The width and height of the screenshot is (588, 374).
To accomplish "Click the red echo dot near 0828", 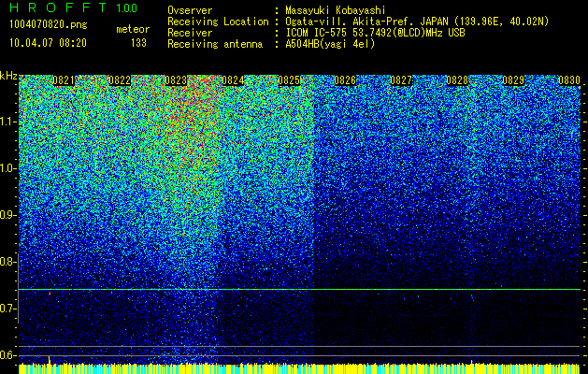I will [x=472, y=296].
